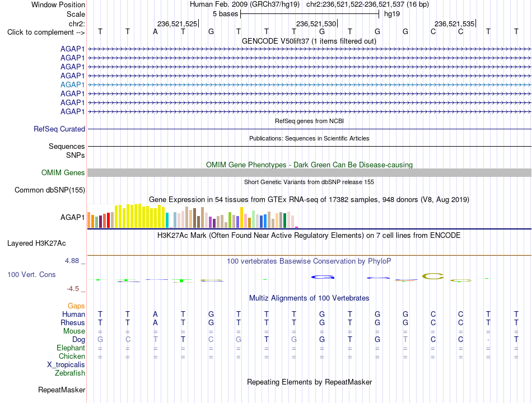Click the 'Click to complement -->' label
Screen dimensions: 532x403
click(x=46, y=32)
